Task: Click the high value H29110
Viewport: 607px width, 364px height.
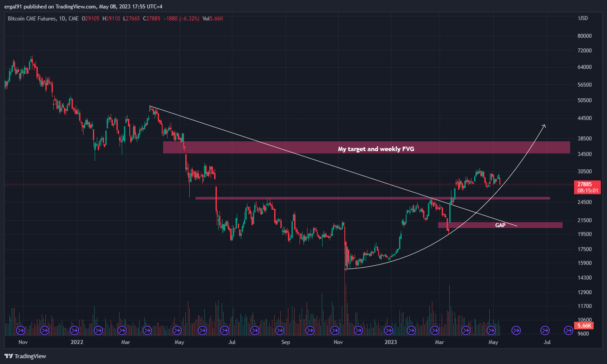Action: point(111,18)
